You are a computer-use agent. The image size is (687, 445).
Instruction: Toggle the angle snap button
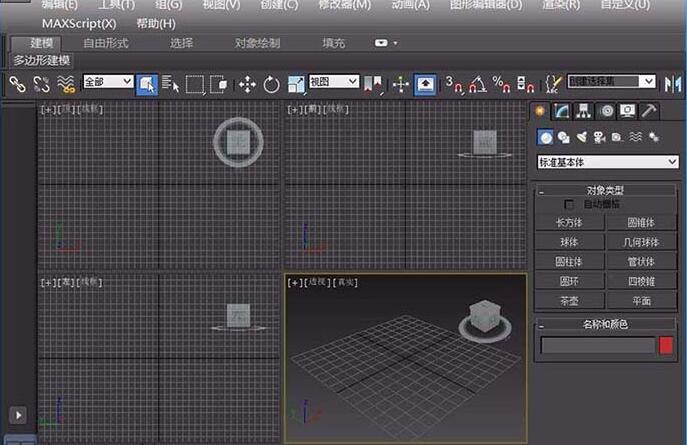[477, 84]
